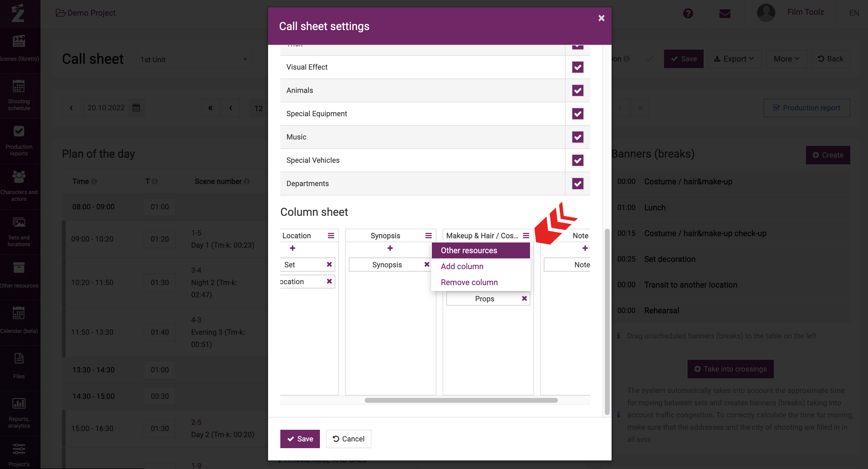Image resolution: width=868 pixels, height=469 pixels.
Task: Open the help question mark icon
Action: (x=688, y=13)
